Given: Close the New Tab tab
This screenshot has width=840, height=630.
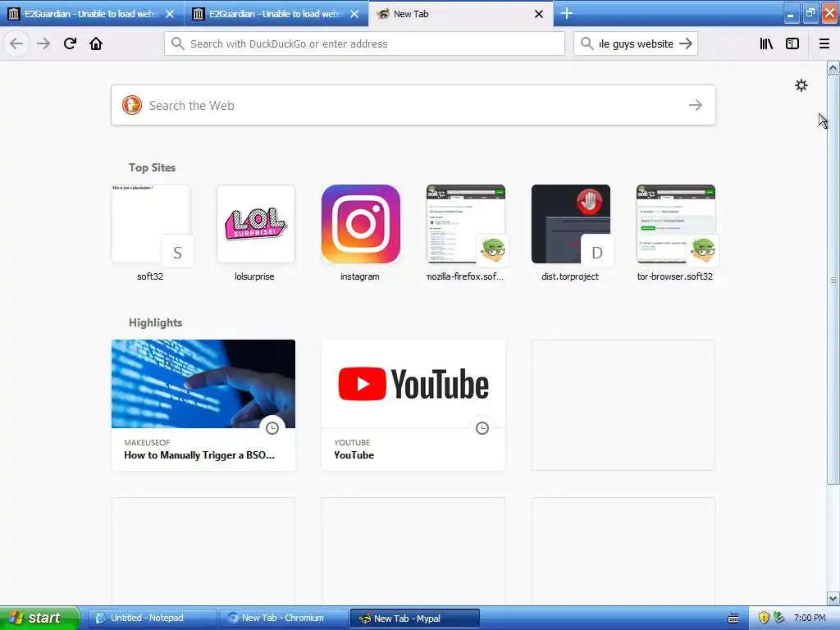Looking at the screenshot, I should (x=539, y=14).
